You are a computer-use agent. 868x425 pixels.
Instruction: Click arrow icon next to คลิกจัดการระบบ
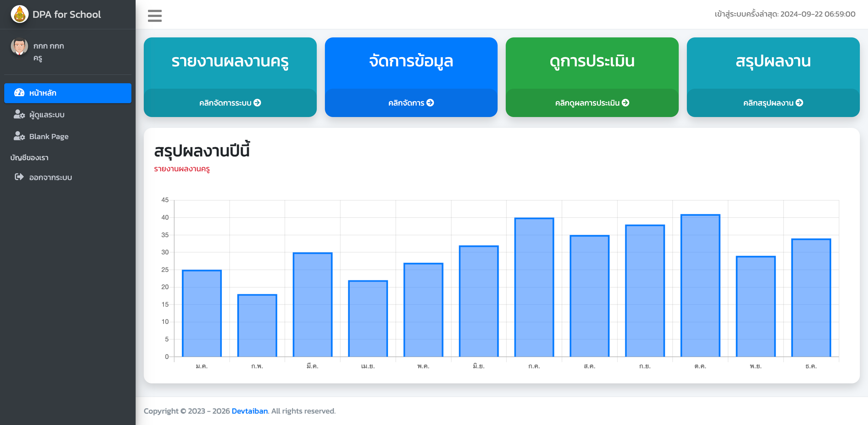[257, 103]
